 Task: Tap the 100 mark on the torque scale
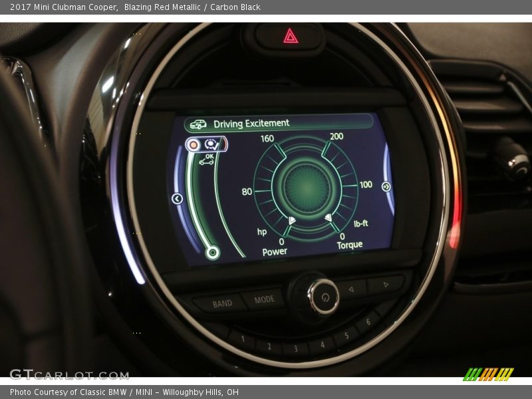(366, 185)
